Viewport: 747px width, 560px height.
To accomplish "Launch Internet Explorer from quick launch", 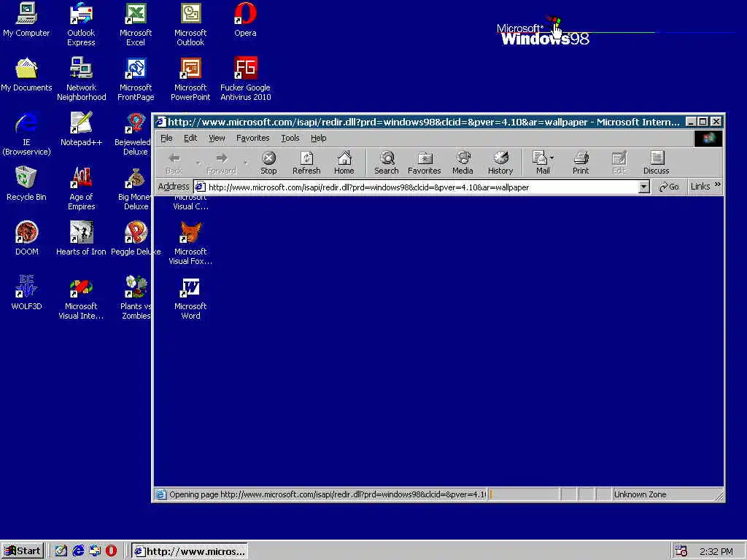I will click(78, 551).
